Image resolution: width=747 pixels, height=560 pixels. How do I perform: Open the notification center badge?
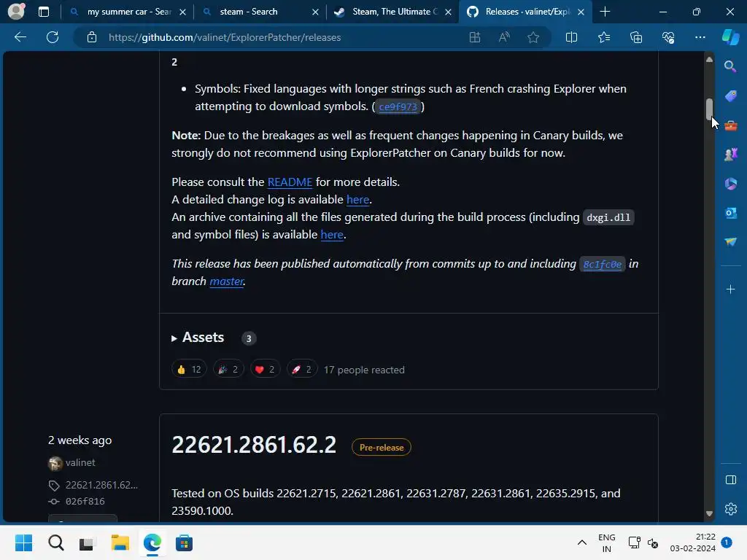pos(726,542)
